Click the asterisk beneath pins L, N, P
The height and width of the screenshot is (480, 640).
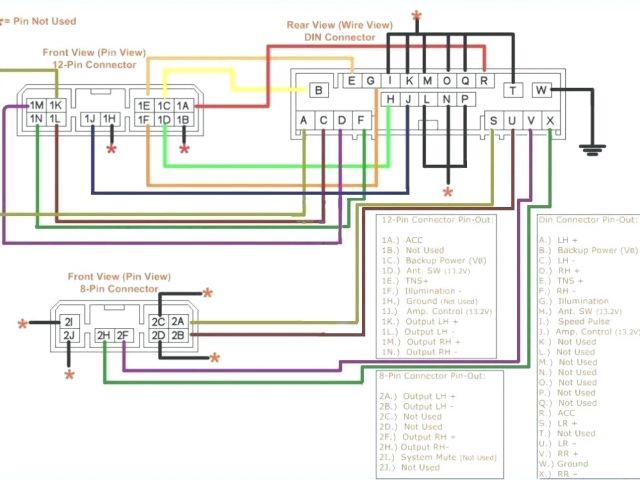pos(447,191)
